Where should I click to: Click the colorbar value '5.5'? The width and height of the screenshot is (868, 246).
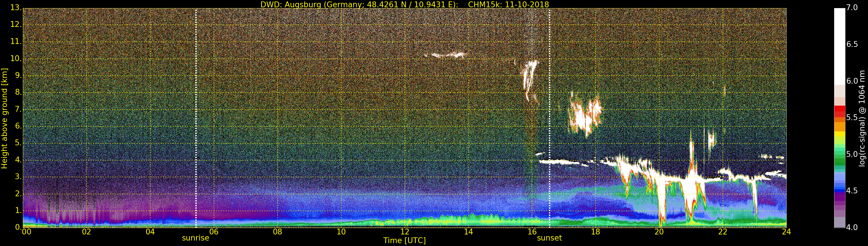(852, 117)
